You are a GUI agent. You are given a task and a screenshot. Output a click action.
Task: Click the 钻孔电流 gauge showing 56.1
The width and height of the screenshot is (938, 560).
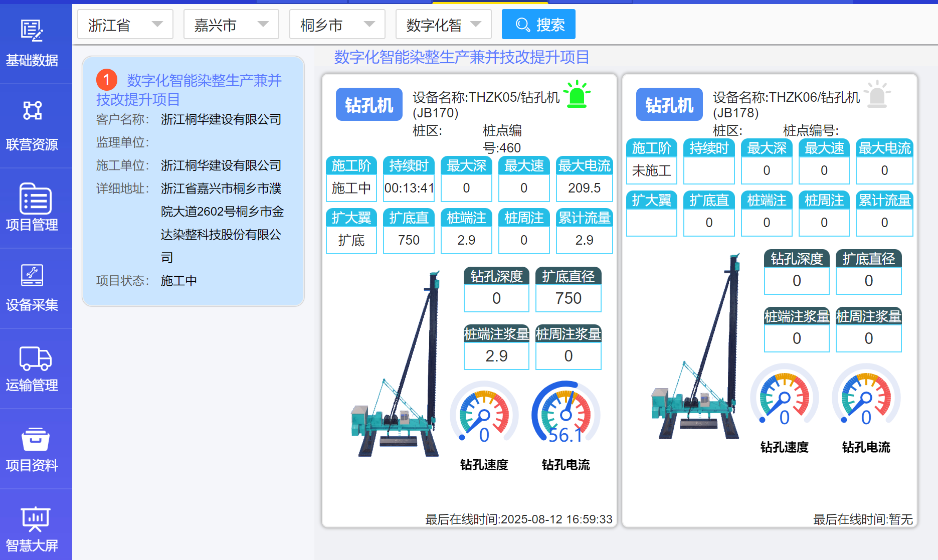(566, 414)
